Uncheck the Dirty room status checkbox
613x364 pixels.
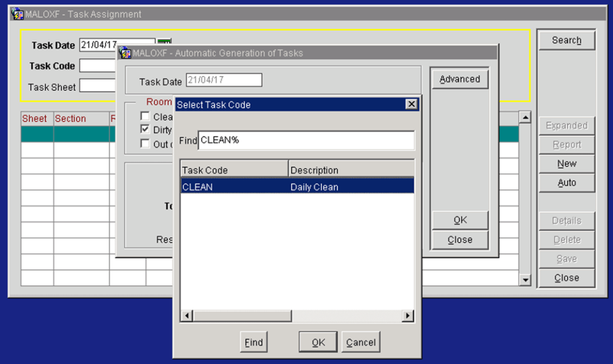pyautogui.click(x=144, y=130)
